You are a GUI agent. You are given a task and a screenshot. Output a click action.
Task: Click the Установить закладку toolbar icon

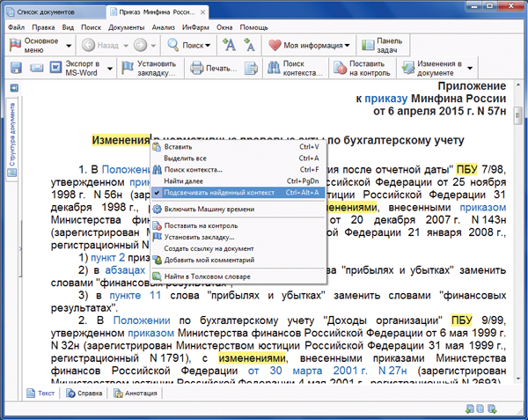click(128, 69)
